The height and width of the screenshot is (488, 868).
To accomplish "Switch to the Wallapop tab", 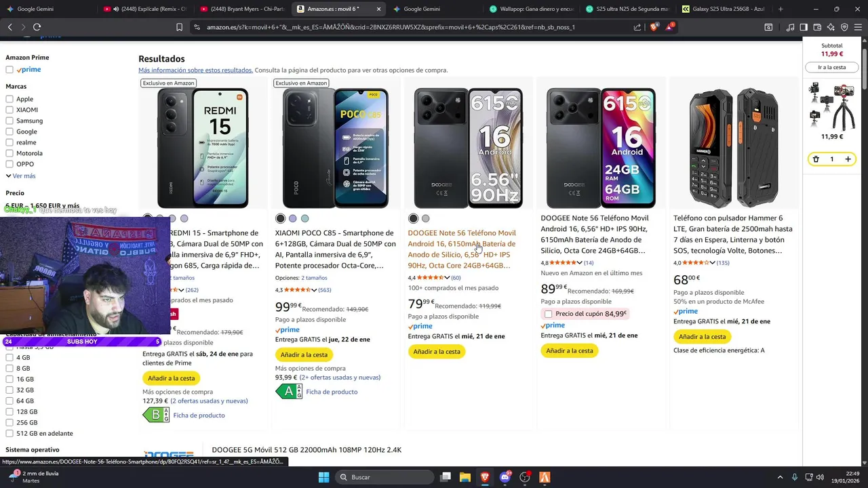I will click(531, 9).
